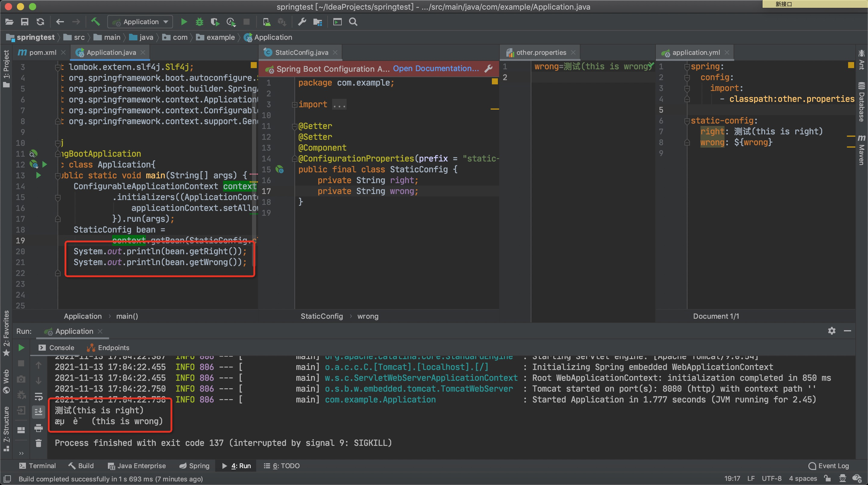The image size is (868, 485).
Task: Open the Event Log
Action: (x=829, y=465)
